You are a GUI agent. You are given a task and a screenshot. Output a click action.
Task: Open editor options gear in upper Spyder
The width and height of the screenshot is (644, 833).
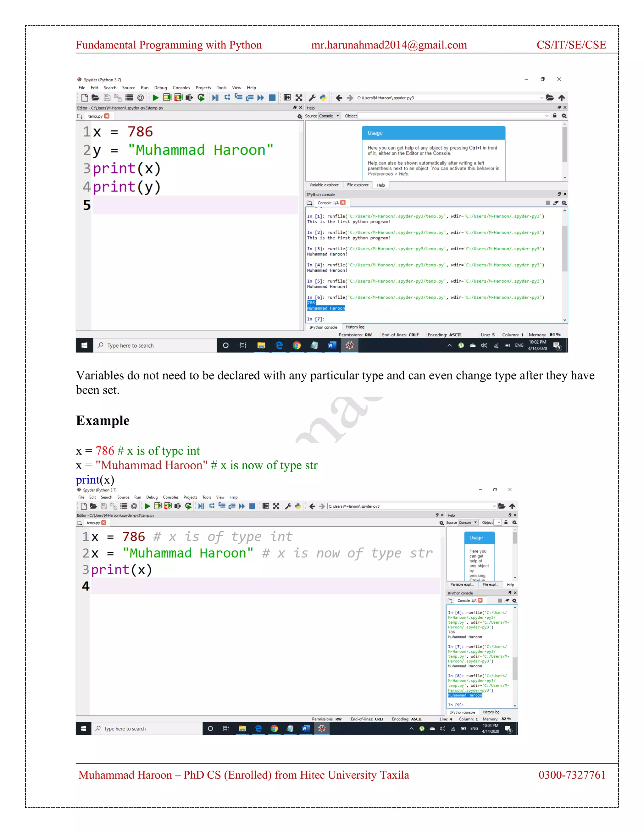pyautogui.click(x=300, y=116)
